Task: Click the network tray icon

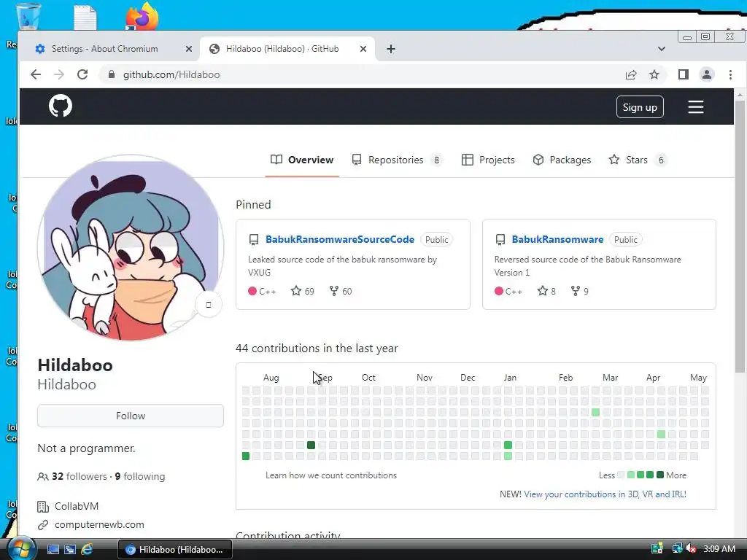Action: point(677,549)
